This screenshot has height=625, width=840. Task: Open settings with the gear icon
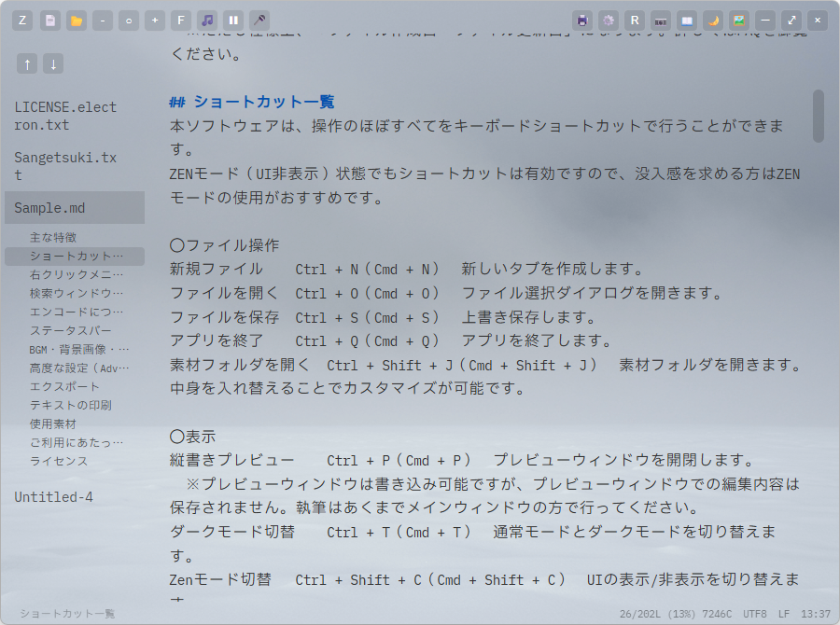pyautogui.click(x=608, y=20)
